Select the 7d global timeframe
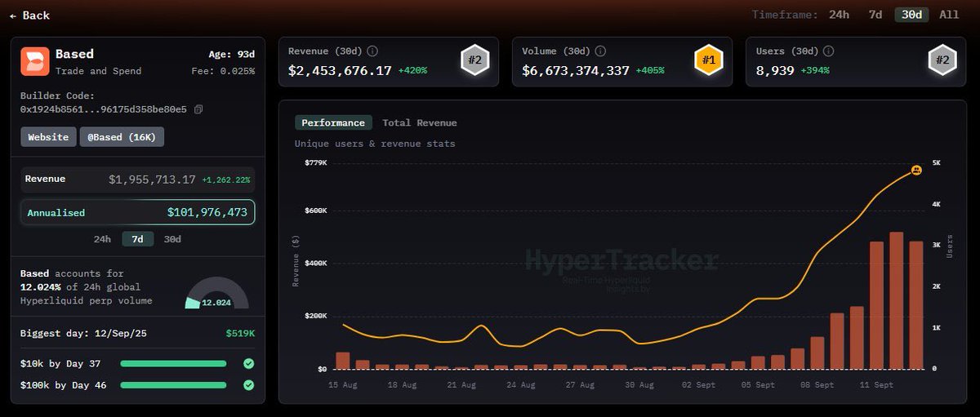Image resolution: width=980 pixels, height=417 pixels. [x=875, y=15]
